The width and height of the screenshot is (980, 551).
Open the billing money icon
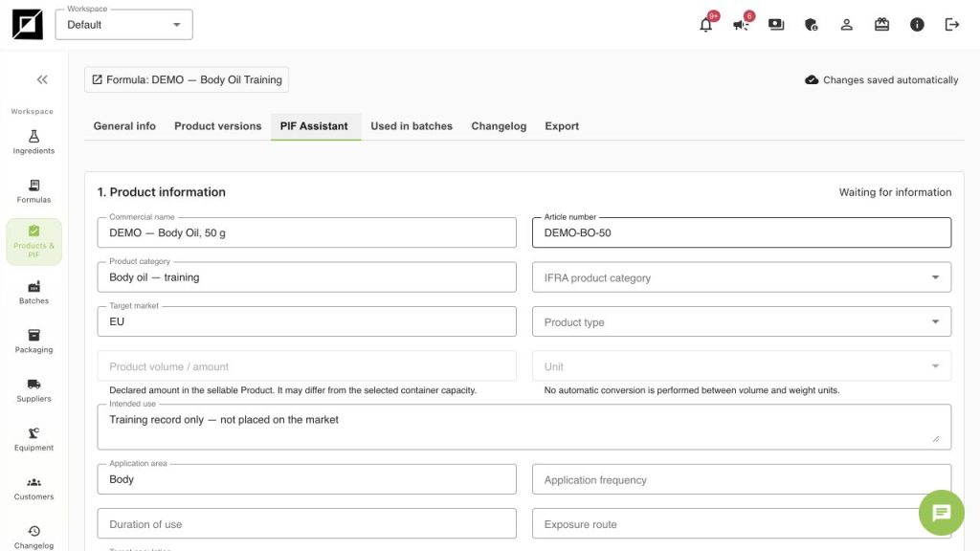click(x=776, y=24)
